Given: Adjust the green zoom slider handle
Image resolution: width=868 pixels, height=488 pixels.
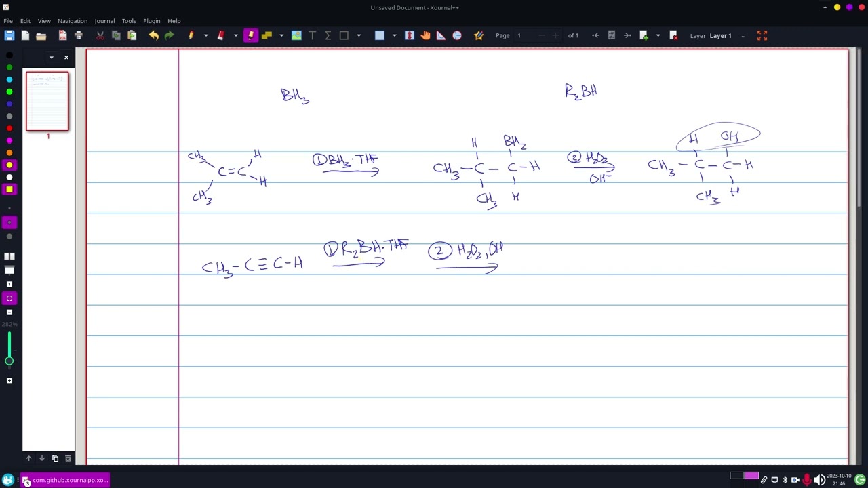Looking at the screenshot, I should click(x=9, y=361).
